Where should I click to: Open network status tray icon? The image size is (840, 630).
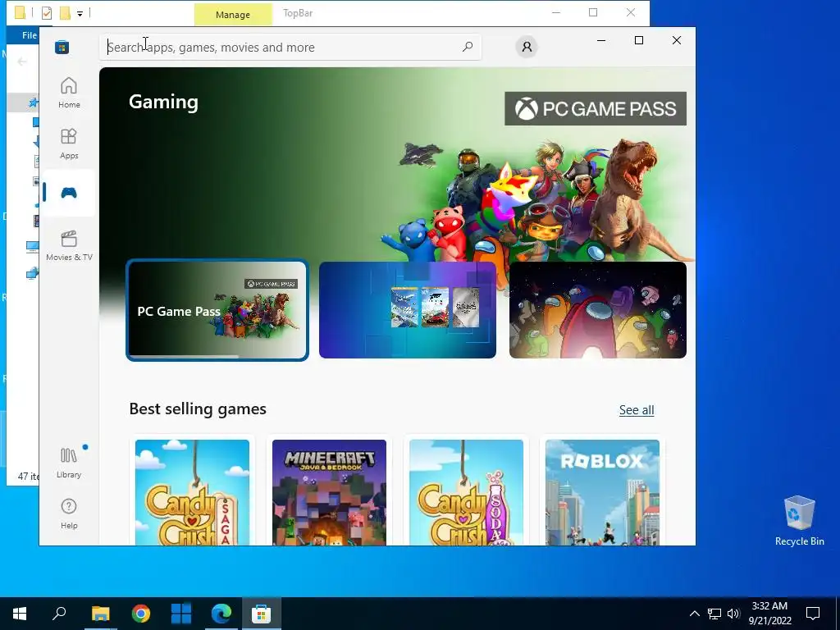[714, 614]
